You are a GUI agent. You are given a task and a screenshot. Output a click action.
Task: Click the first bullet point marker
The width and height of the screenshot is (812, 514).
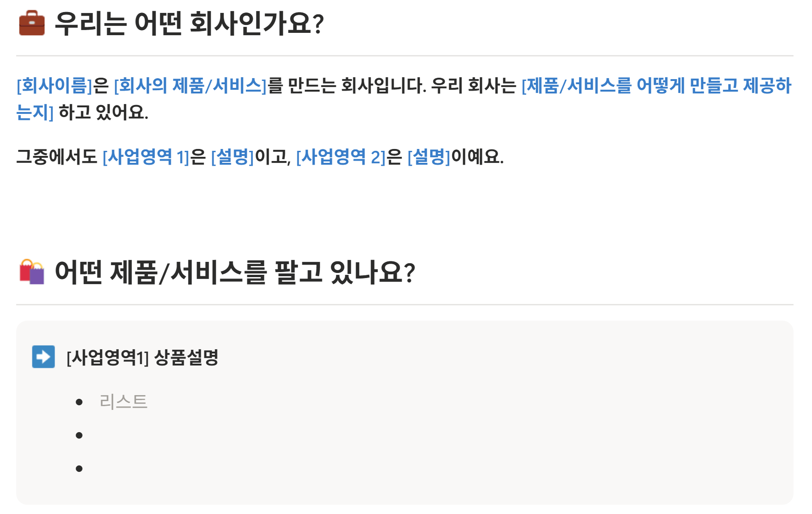pyautogui.click(x=79, y=402)
